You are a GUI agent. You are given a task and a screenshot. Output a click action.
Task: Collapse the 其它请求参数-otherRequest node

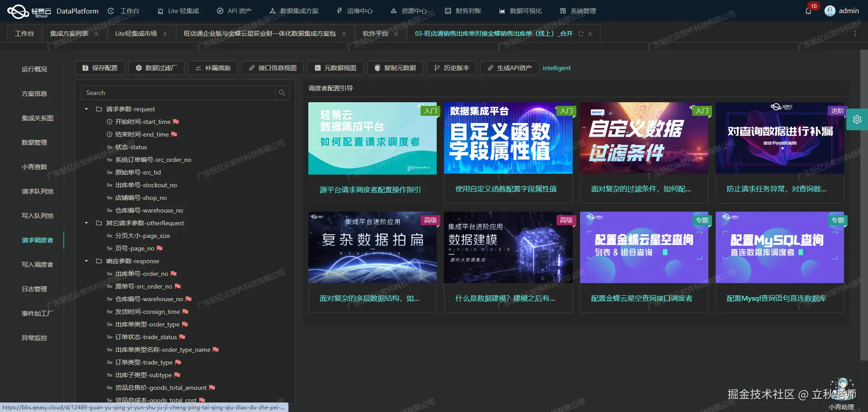point(86,223)
